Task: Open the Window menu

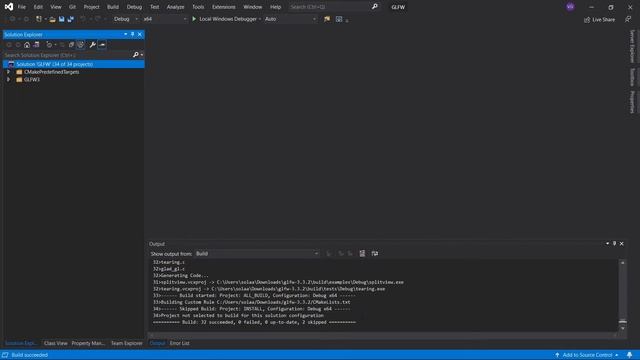Action: 253,7
